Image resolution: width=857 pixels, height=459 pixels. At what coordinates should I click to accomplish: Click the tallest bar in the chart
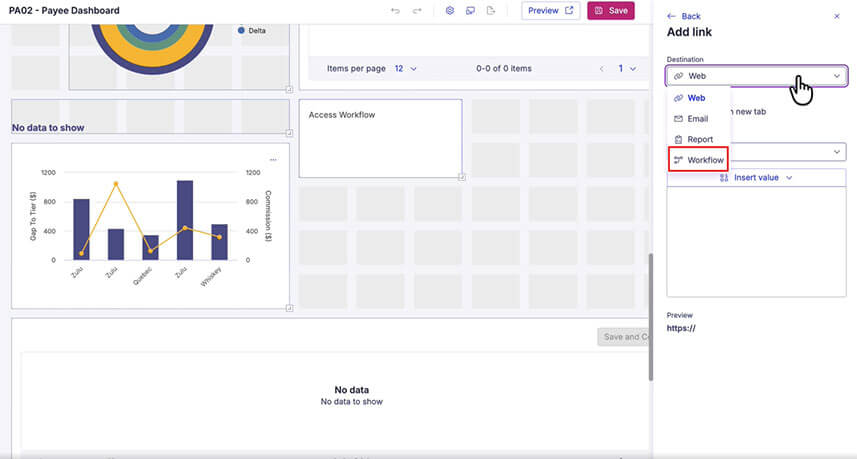point(185,220)
